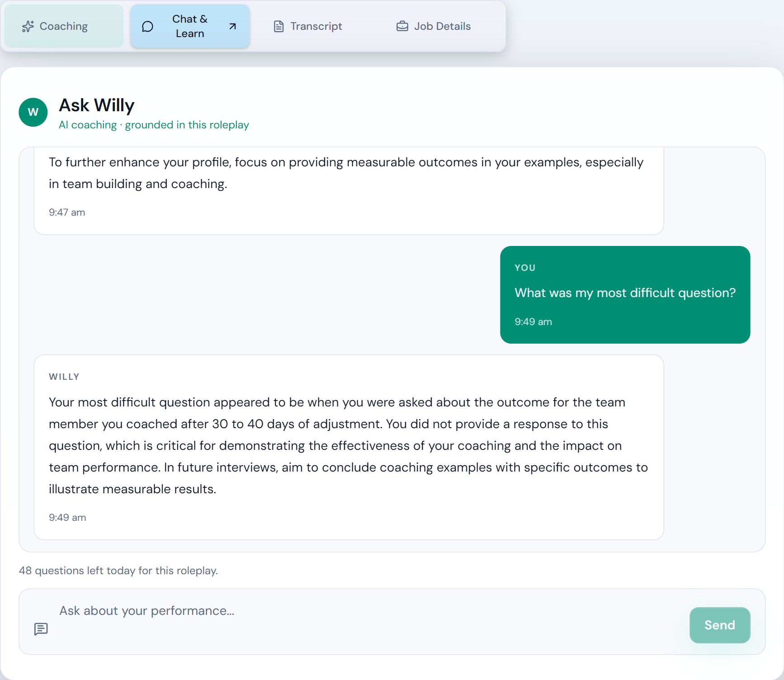
Task: Click the speech bubble icon beside Chat & Learn
Action: point(147,27)
